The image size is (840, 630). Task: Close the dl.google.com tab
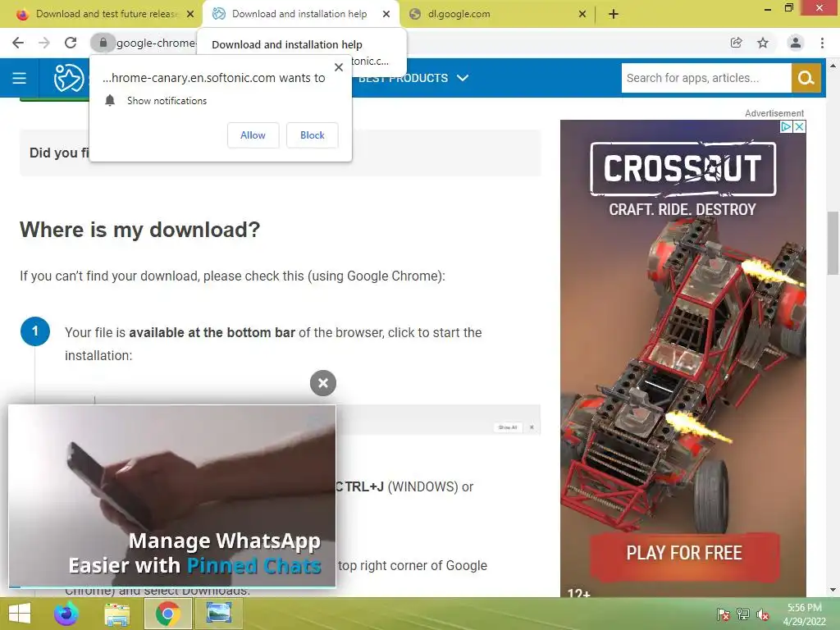click(x=582, y=14)
